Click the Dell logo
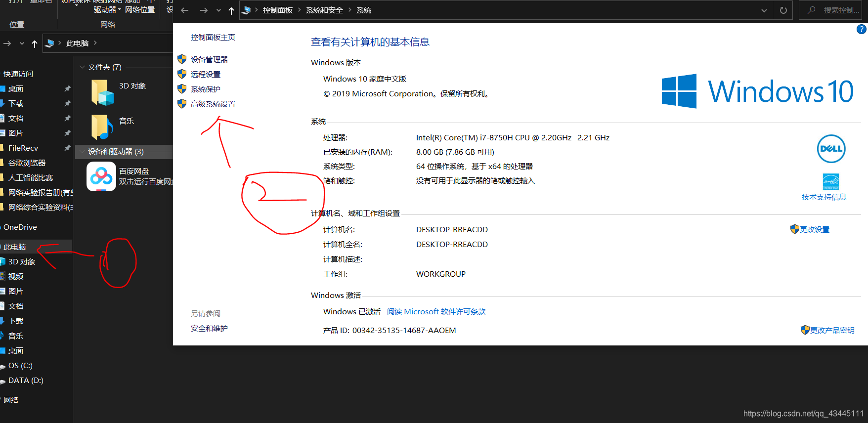868x423 pixels. coord(831,149)
